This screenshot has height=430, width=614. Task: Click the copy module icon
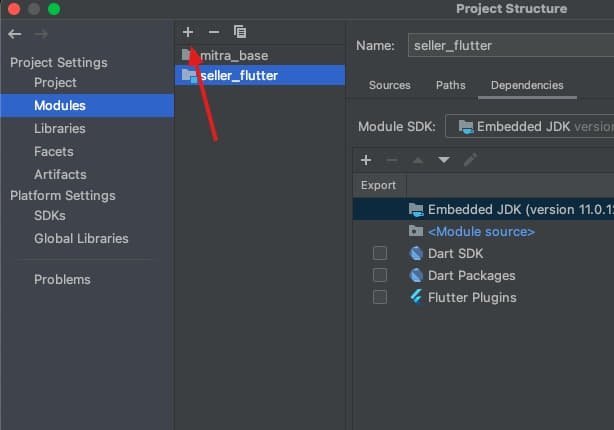point(239,32)
